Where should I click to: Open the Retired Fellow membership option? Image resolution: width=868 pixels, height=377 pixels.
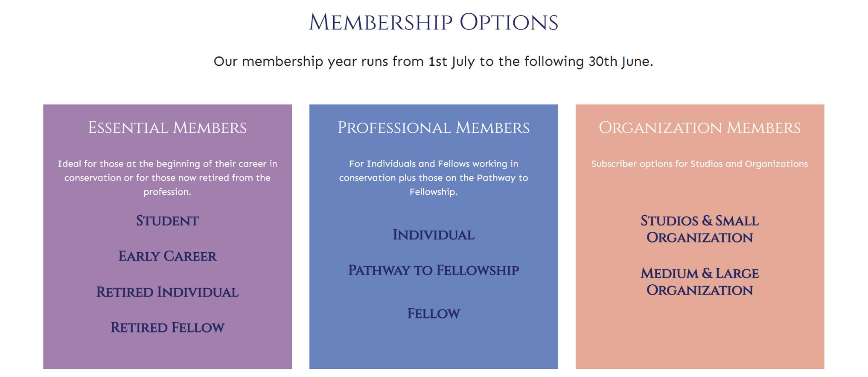click(x=167, y=327)
